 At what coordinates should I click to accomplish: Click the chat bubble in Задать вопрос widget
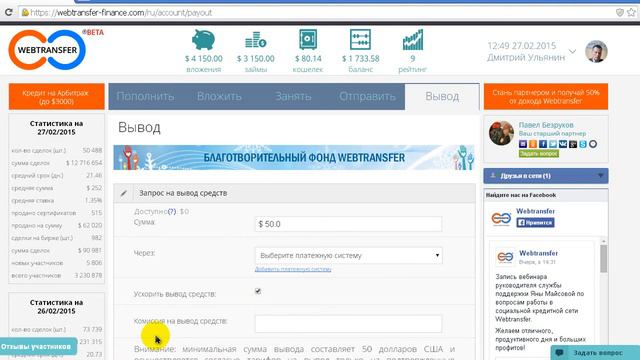(x=560, y=352)
